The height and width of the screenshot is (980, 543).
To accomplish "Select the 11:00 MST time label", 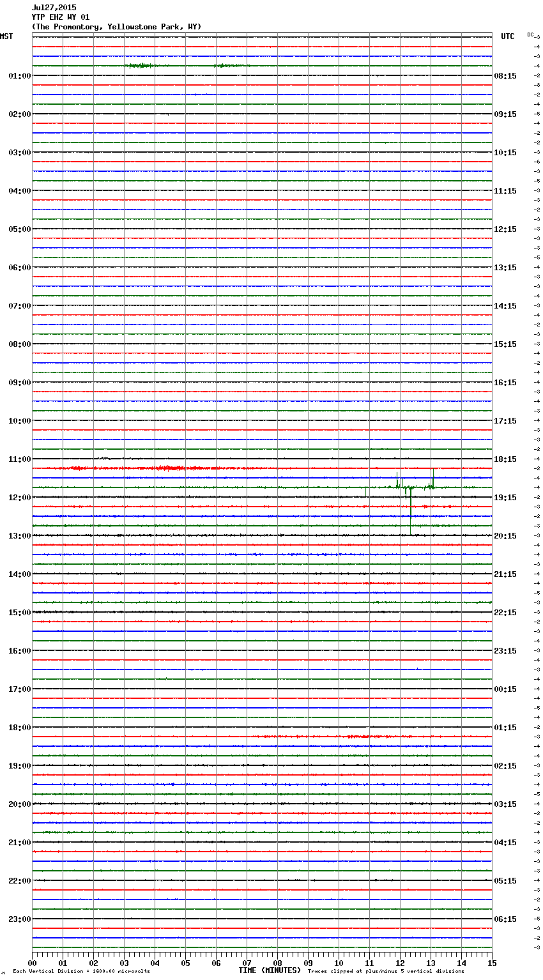I will tap(20, 459).
